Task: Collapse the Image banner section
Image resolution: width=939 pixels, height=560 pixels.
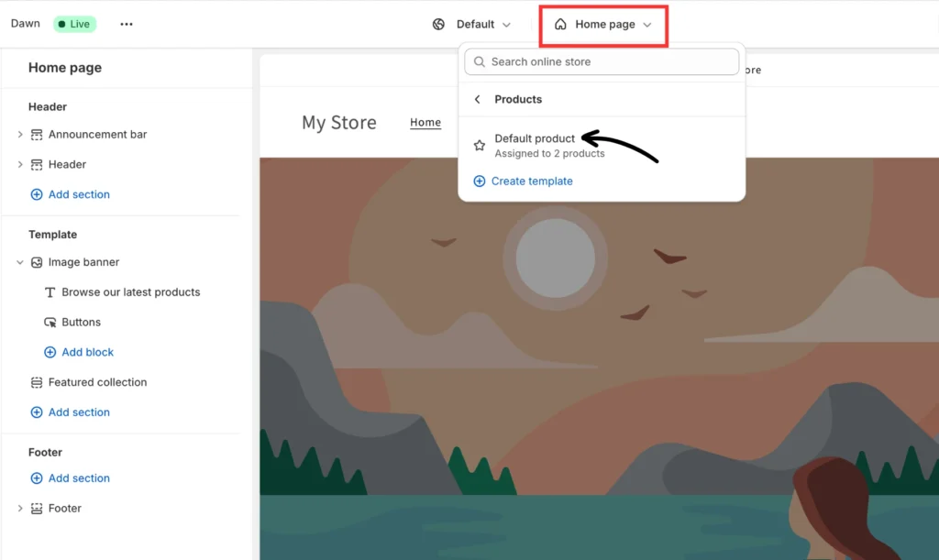Action: click(x=20, y=262)
